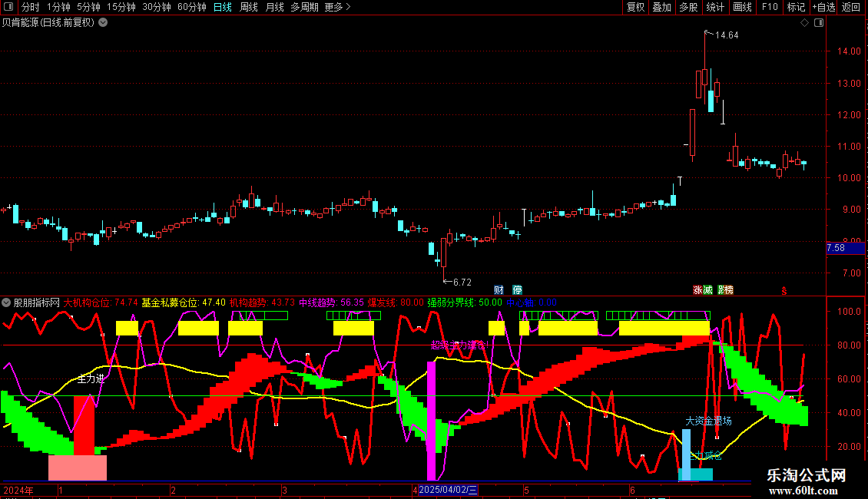Switch to the 5分钟 period
868x499 pixels.
click(x=88, y=7)
